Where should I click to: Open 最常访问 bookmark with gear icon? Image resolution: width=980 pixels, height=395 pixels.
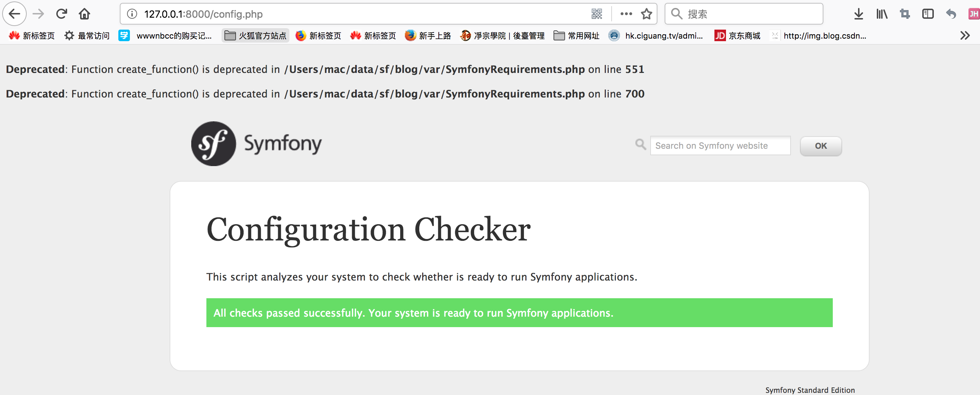tap(87, 36)
